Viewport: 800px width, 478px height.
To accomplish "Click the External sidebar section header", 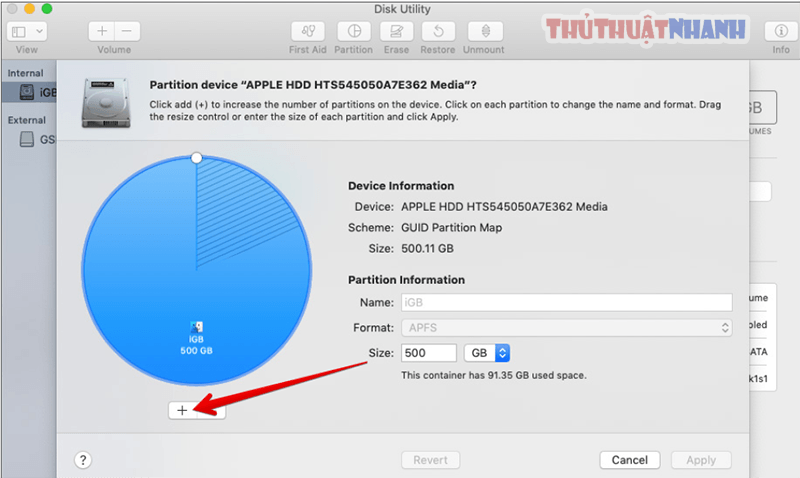I will 27,120.
